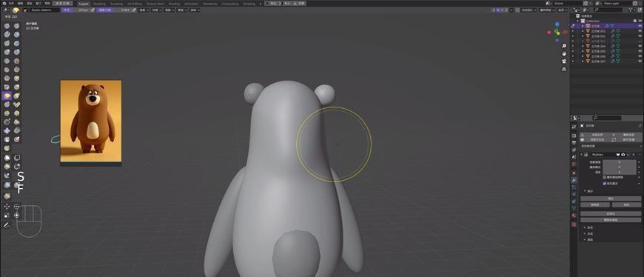Viewport: 644px width, 277px height.
Task: Select the Clay Strips brush
Action: pos(16,34)
